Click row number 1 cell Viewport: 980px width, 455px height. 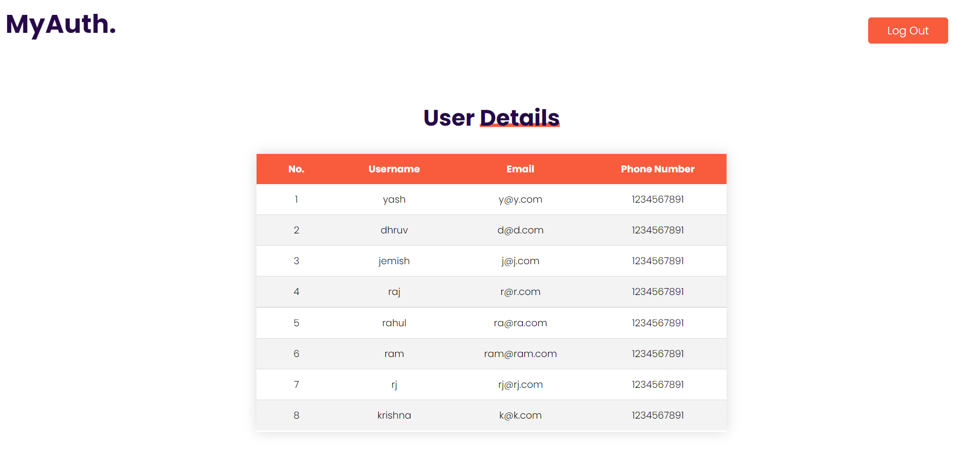[296, 200]
